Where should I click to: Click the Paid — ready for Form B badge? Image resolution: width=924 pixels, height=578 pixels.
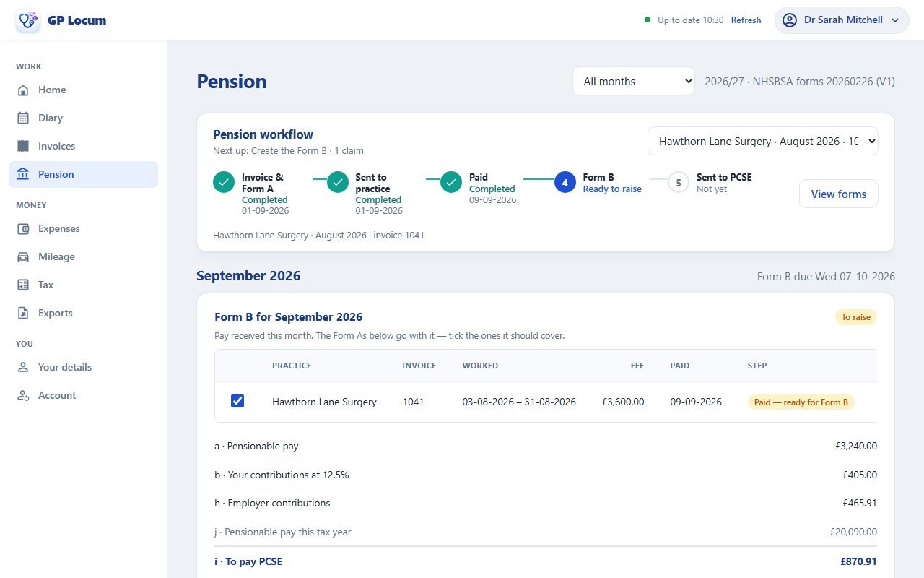[801, 402]
